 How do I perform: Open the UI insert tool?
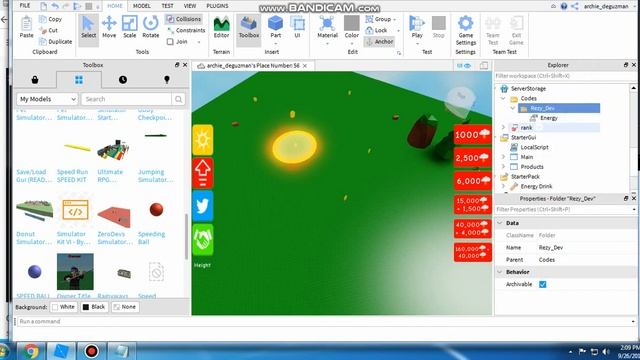[297, 27]
